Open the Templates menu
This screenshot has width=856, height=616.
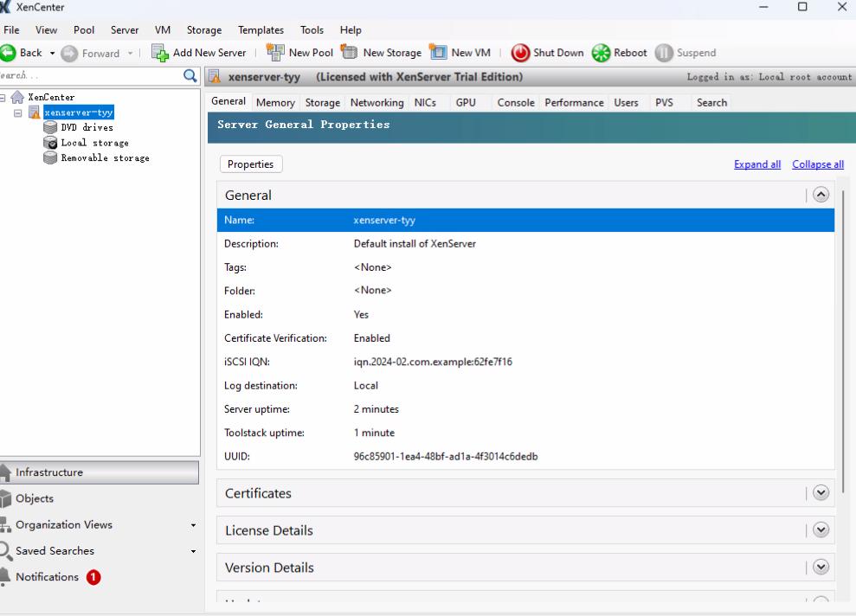click(x=260, y=30)
